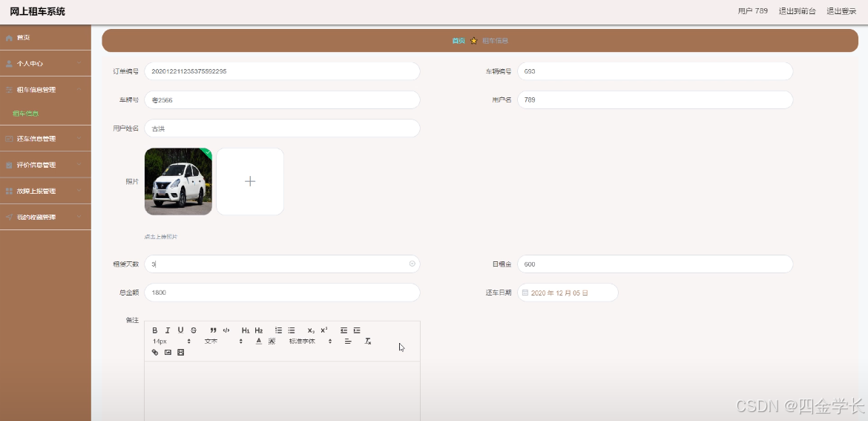Screen dimensions: 868x421
Task: Clear the 租赁天数 field with its clear icon
Action: (x=412, y=264)
